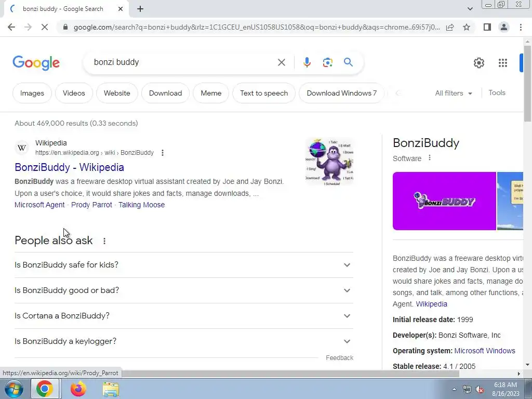Open the Chrome side panel icon
Screen dimensions: 532x399
[487, 27]
